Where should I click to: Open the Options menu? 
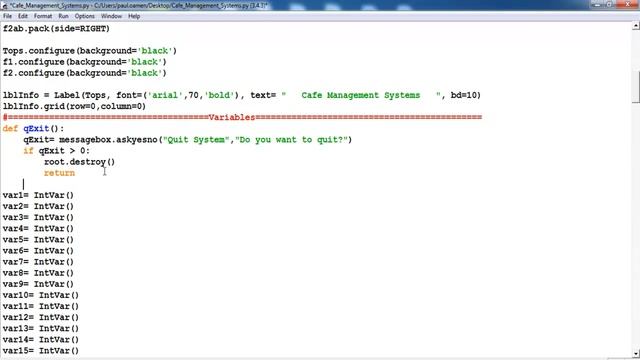tap(84, 16)
